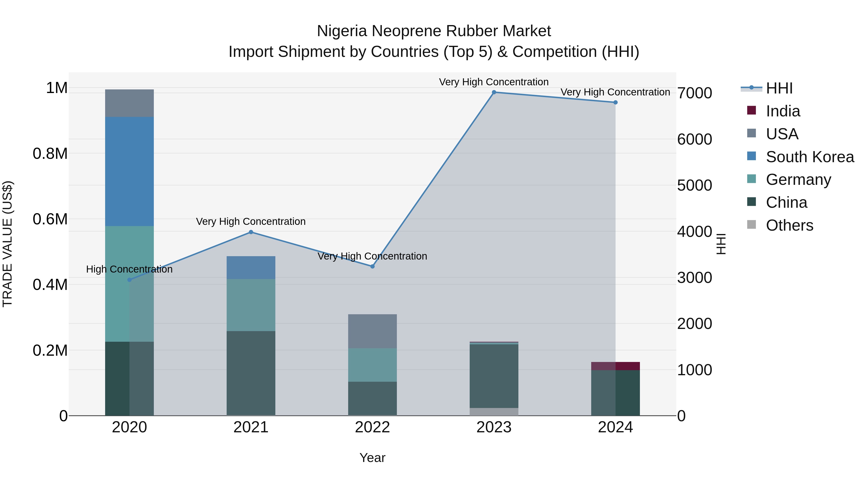Click South Korea segment of 2020 bar
This screenshot has height=488, width=868.
point(129,171)
